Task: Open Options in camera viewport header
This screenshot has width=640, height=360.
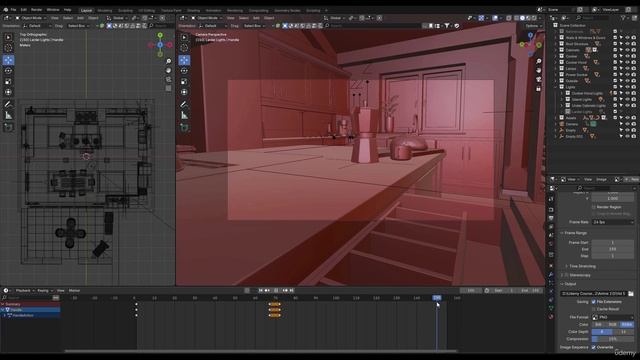Action: point(533,26)
